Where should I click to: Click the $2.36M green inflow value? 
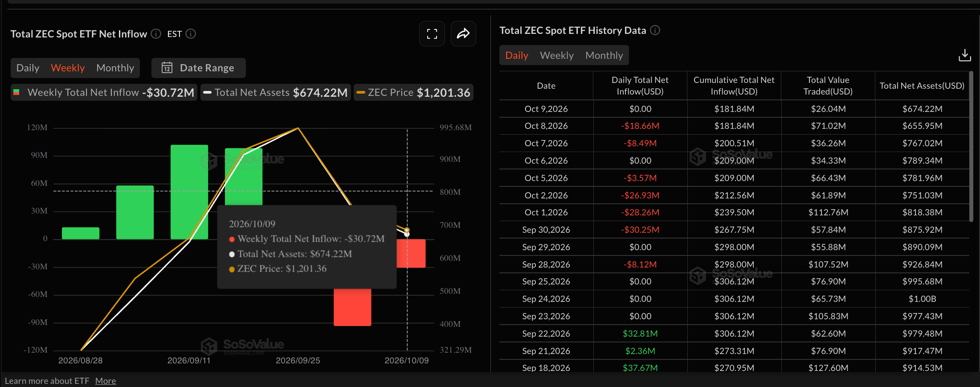point(640,351)
